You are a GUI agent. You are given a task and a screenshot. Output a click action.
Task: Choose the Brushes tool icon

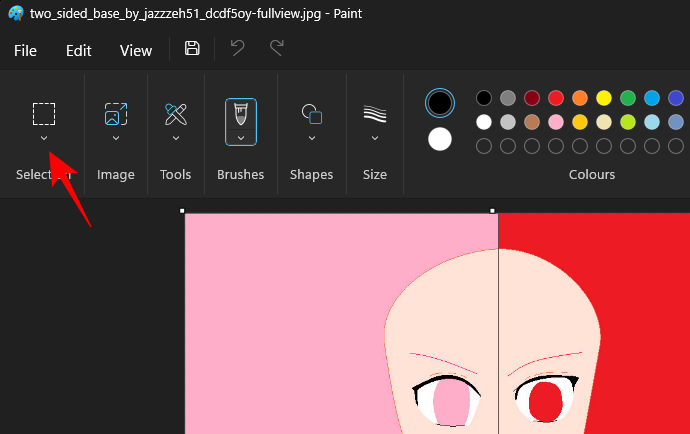(x=240, y=113)
